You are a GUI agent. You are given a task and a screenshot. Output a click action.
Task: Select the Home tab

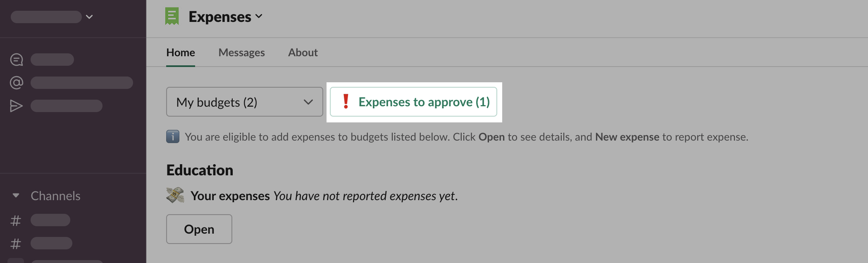click(181, 53)
